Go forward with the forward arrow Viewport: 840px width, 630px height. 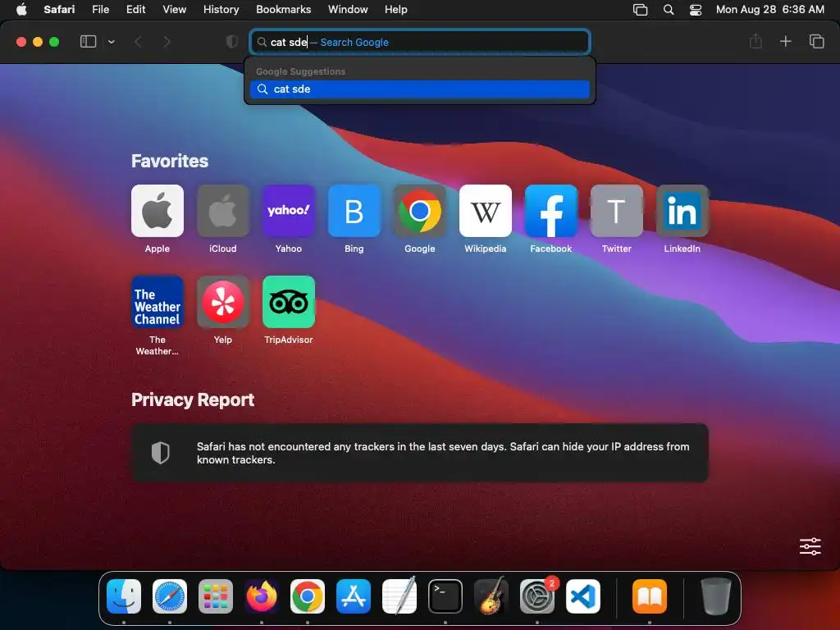click(167, 42)
